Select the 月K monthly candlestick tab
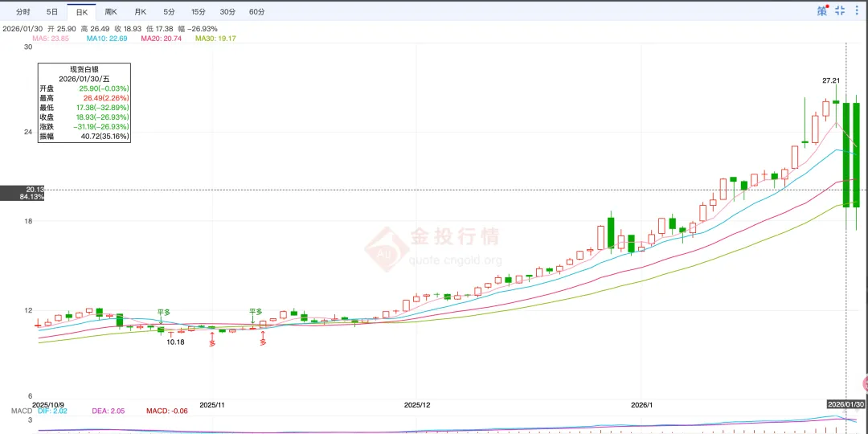Viewport: 868px width, 434px height. (140, 11)
